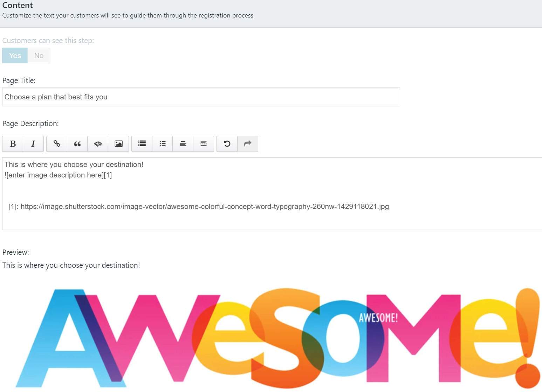Screen dimensions: 542x392
Task: Click the 'Customers can see this step:' label
Action: point(48,41)
